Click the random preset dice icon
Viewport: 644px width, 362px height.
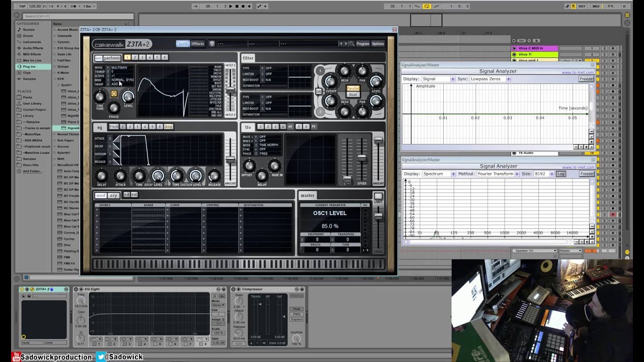tap(212, 44)
